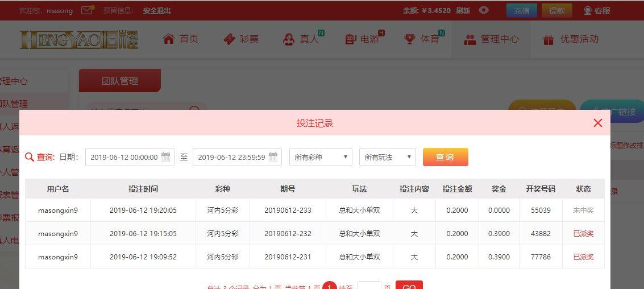644x289 pixels.
Task: Expand the 所有玩法 dropdown
Action: [x=387, y=157]
